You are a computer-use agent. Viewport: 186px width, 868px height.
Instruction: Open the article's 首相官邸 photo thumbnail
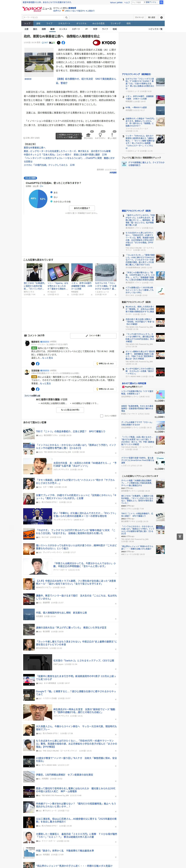point(39,62)
